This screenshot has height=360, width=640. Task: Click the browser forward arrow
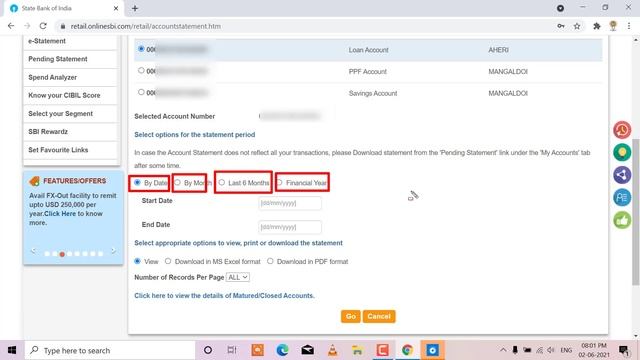coord(27,26)
